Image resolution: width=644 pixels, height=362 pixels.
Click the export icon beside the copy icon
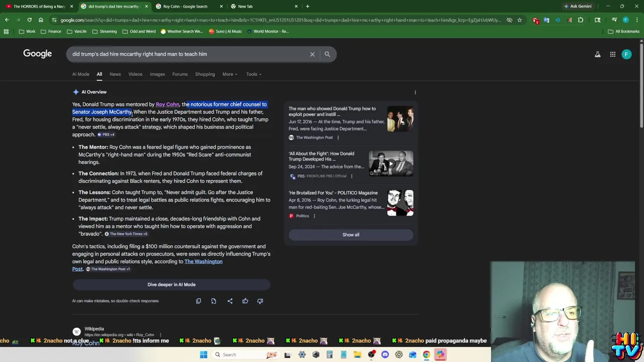213,301
